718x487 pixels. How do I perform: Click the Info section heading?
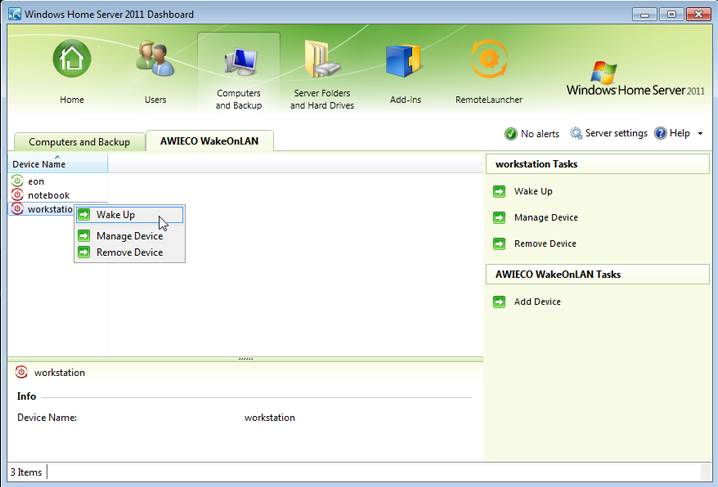[x=27, y=396]
